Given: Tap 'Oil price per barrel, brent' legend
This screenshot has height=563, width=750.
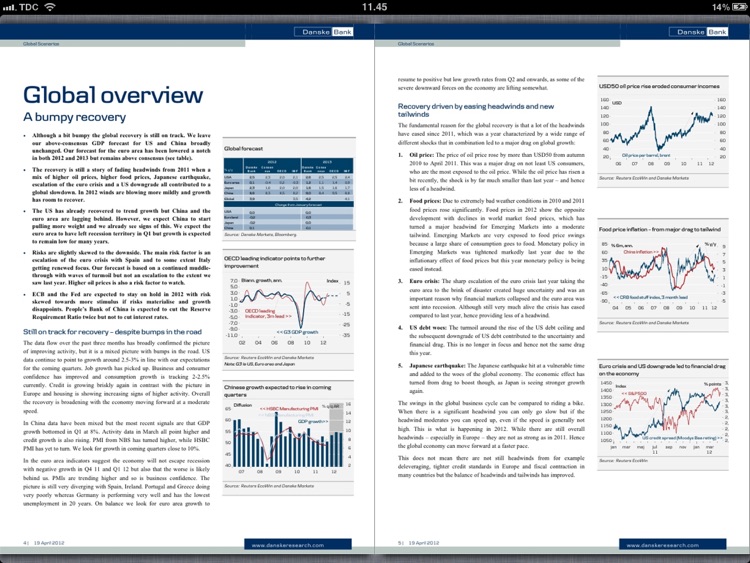Looking at the screenshot, I should click(646, 155).
